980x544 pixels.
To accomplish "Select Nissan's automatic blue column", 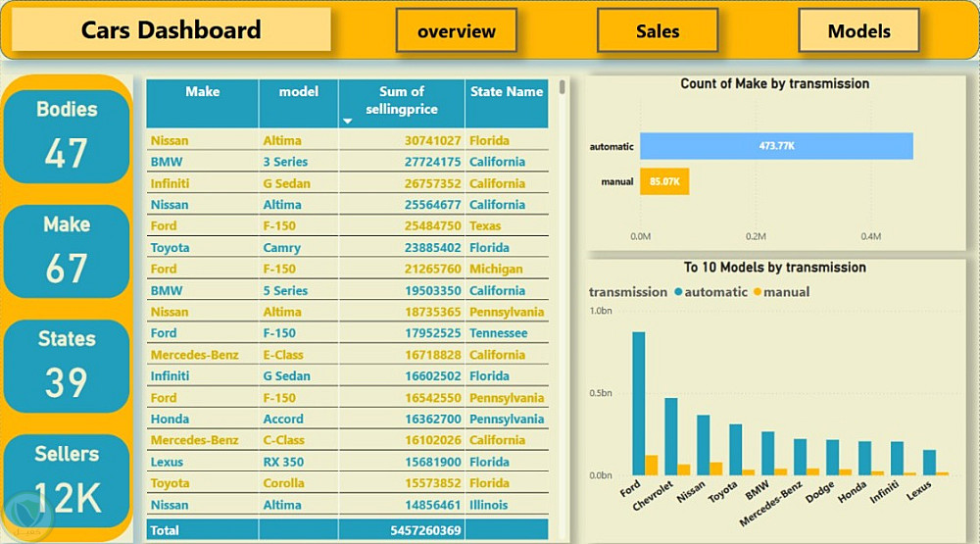I will (x=703, y=445).
